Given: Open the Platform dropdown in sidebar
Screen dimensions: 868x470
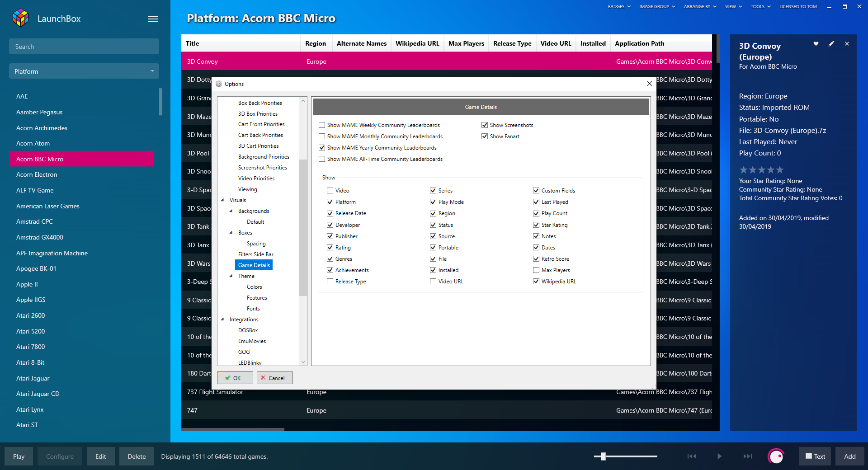Looking at the screenshot, I should 84,71.
